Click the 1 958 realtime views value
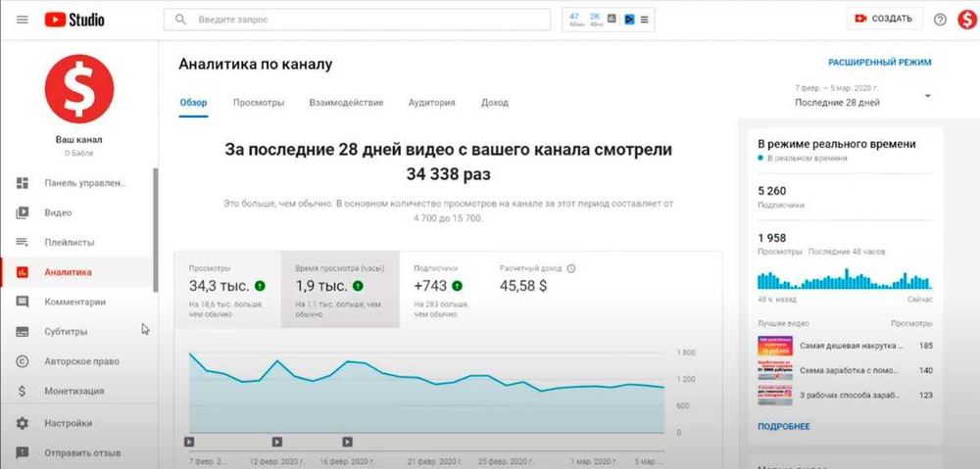 772,238
